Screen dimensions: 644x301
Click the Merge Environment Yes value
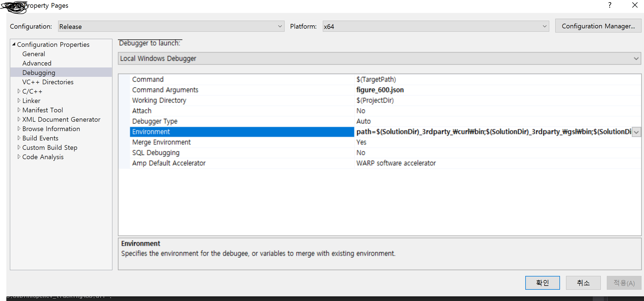[x=361, y=142]
